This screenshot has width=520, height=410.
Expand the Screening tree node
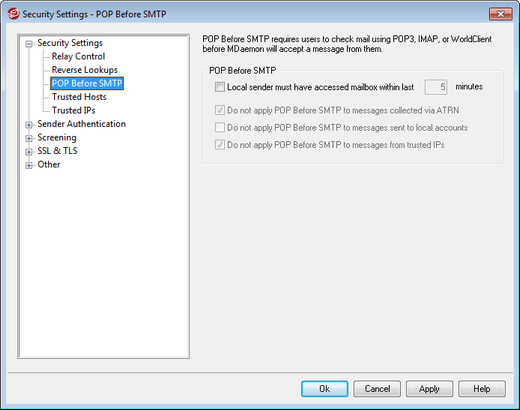click(29, 138)
